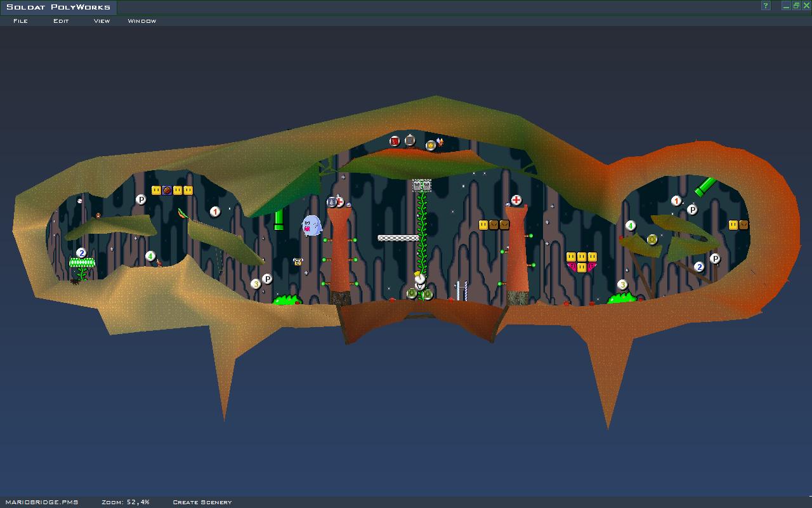Restore down the PolyWorks window

click(x=796, y=6)
